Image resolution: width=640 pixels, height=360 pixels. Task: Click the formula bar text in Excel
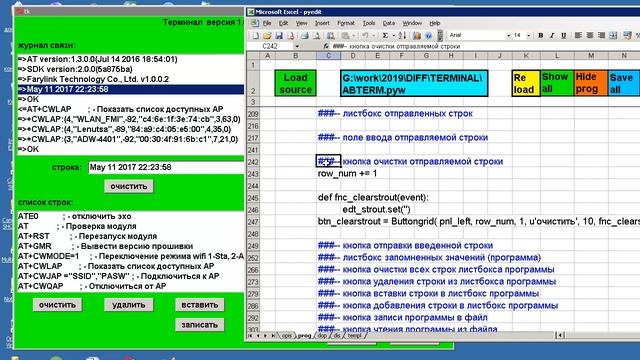[396, 46]
